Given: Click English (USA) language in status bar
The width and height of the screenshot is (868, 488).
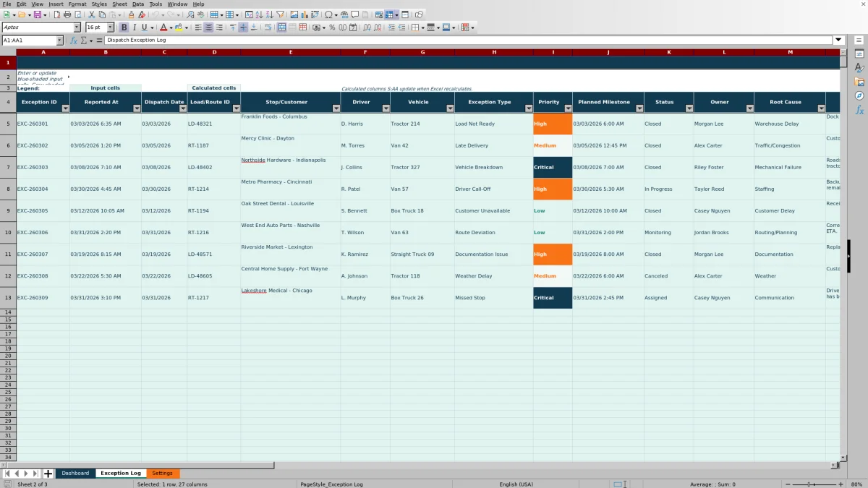Looking at the screenshot, I should pos(516,484).
